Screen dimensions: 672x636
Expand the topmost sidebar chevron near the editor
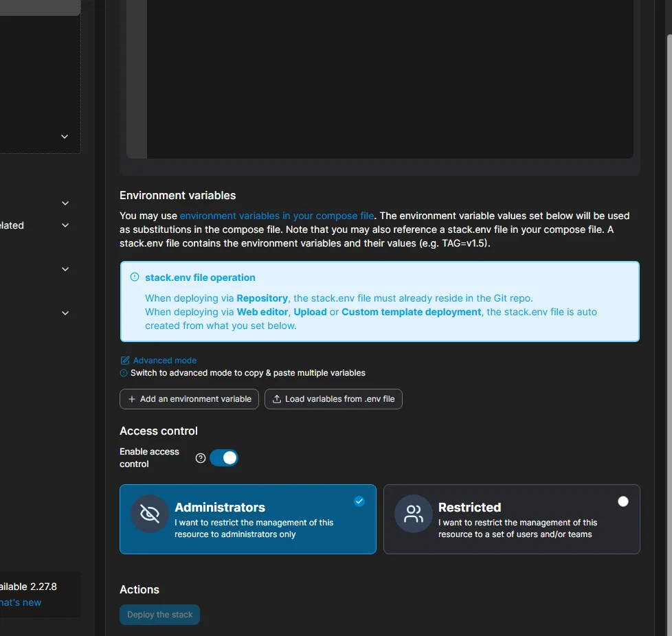pyautogui.click(x=65, y=137)
